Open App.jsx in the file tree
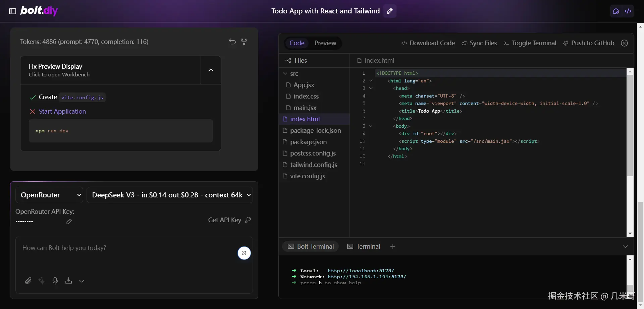This screenshot has height=309, width=644. [x=314, y=85]
